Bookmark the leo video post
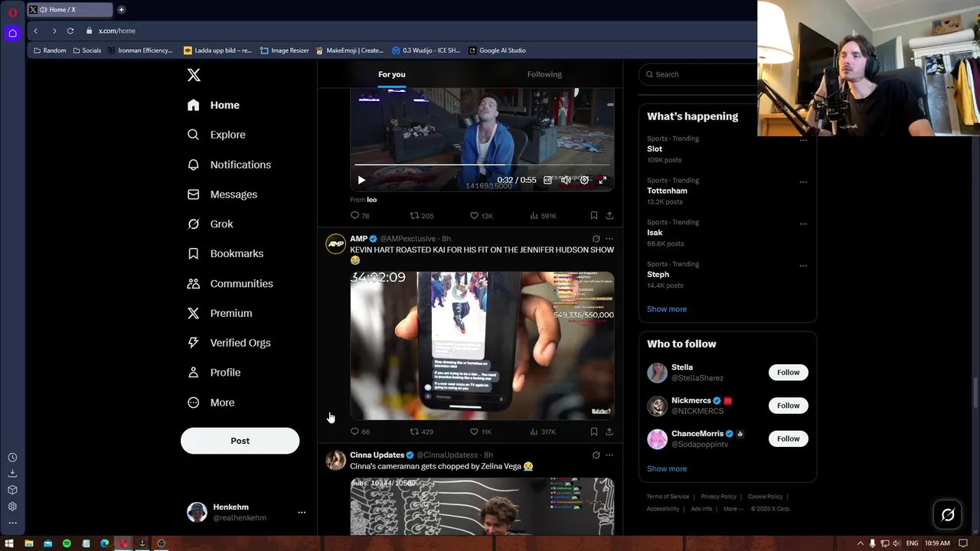The width and height of the screenshot is (980, 551). (594, 216)
